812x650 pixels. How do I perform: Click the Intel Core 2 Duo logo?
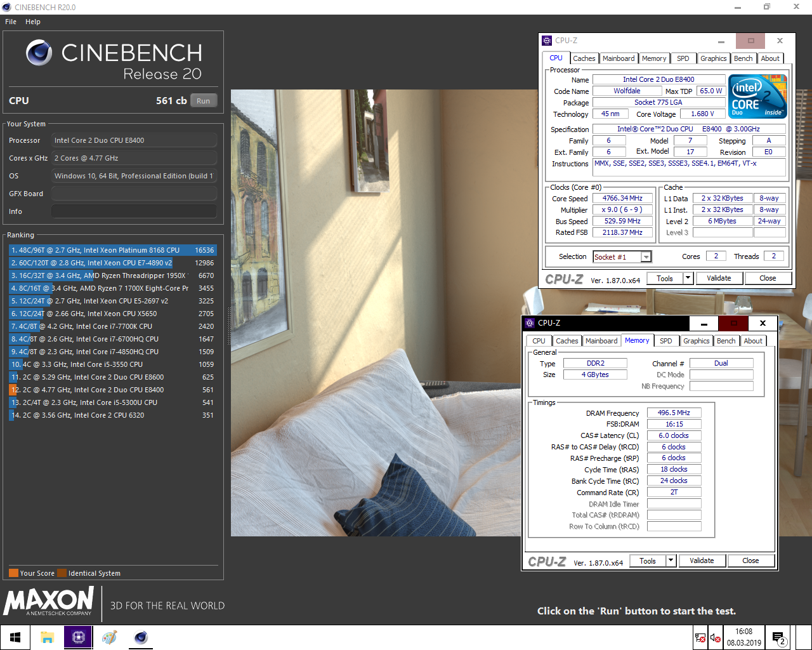(x=758, y=96)
